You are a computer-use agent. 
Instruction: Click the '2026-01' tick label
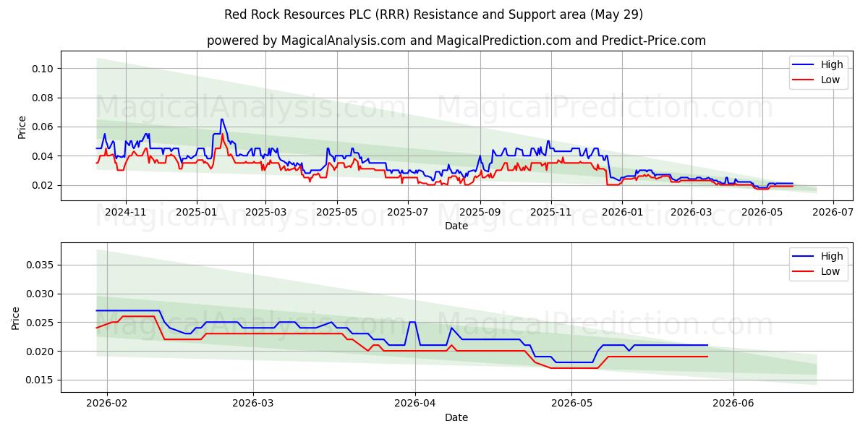pos(621,213)
